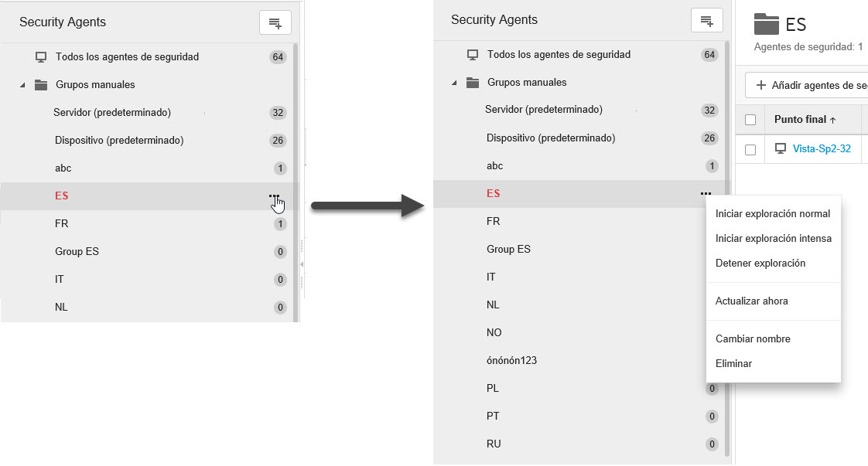
Task: Click monitor icon for Todos los agentes, left panel
Action: (41, 57)
